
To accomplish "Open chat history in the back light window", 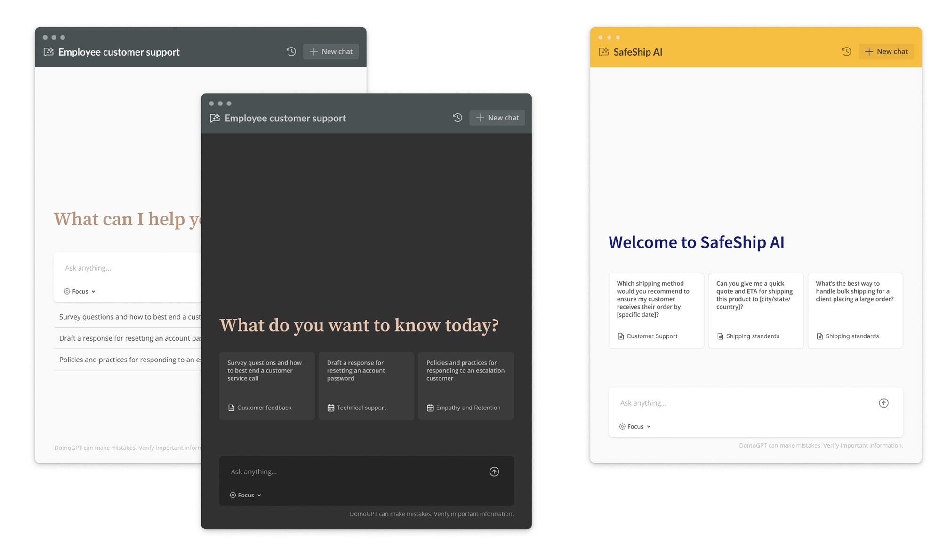I will click(x=291, y=52).
